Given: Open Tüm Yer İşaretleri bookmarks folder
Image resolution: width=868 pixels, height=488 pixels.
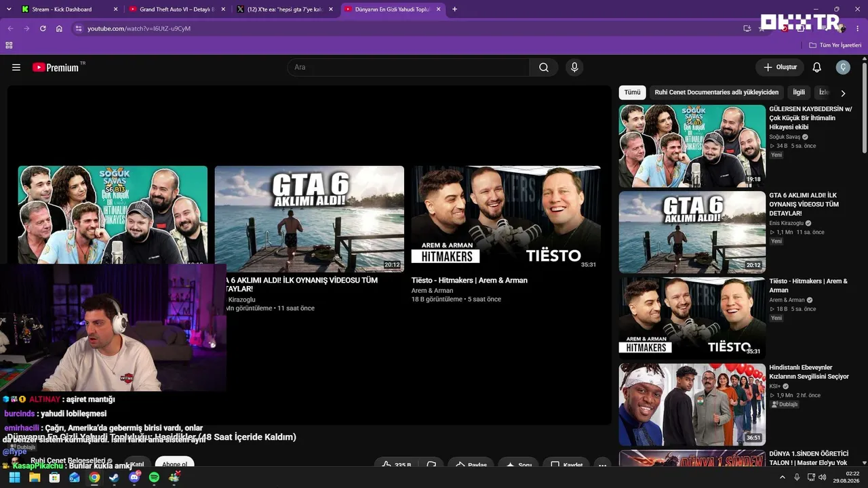Looking at the screenshot, I should 835,45.
